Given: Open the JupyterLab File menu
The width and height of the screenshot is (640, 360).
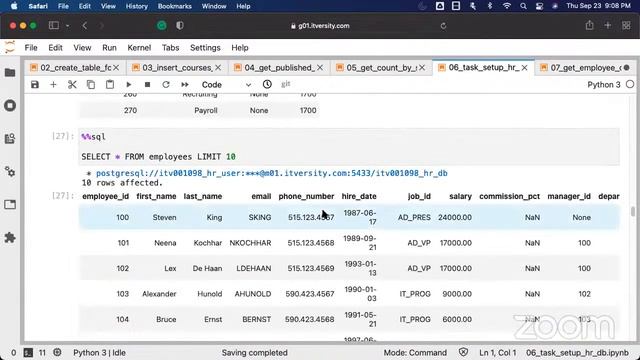Looking at the screenshot, I should pos(31,48).
